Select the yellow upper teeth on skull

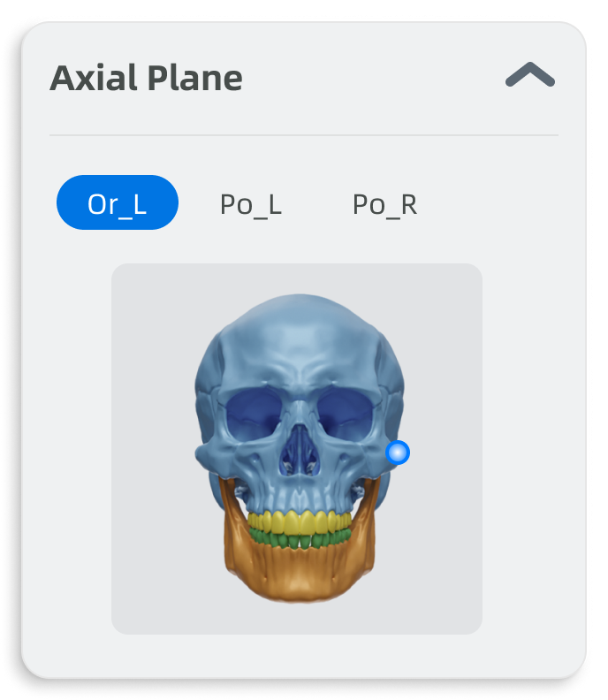click(300, 521)
